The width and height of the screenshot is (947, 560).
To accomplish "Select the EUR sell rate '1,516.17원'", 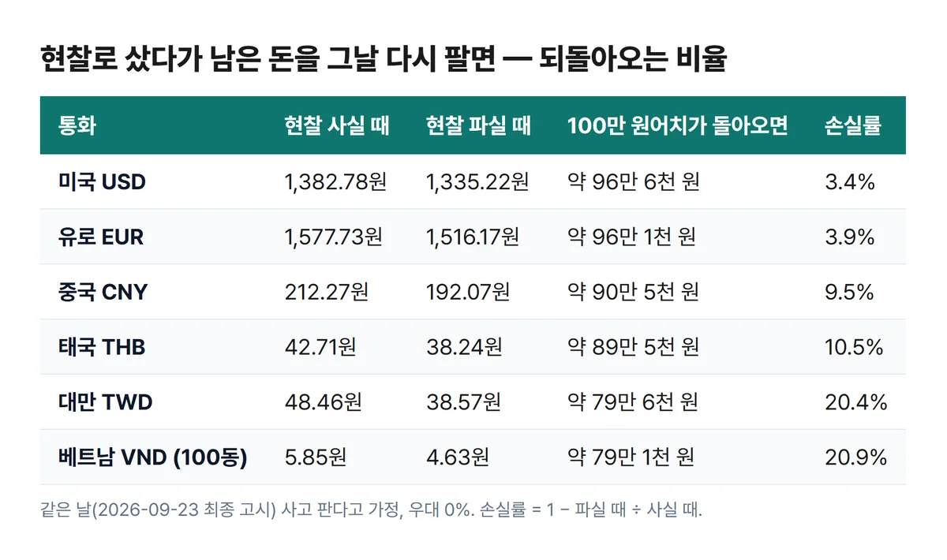I will pos(472,237).
